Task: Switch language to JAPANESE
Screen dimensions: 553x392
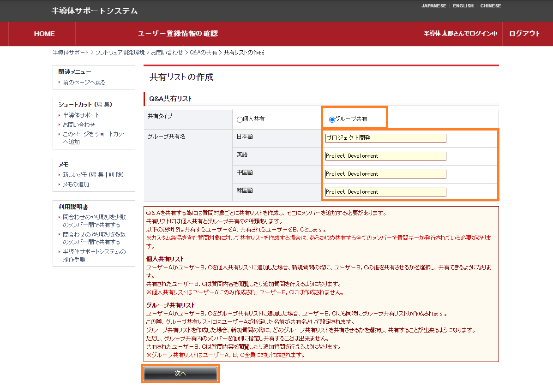Action: pos(433,6)
